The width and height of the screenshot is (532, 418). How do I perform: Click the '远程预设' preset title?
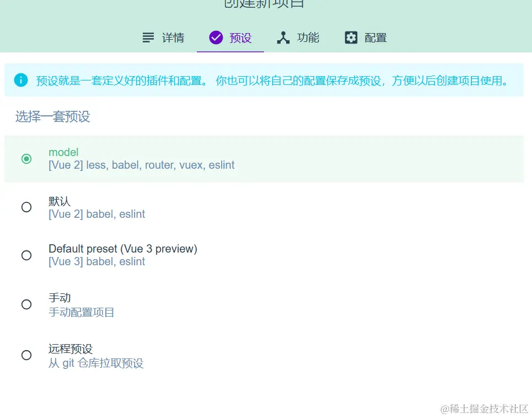click(x=71, y=349)
